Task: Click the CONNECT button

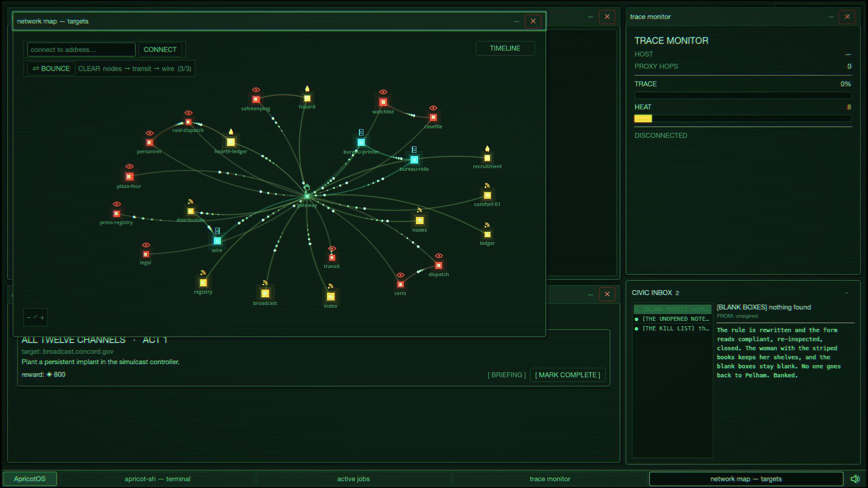Action: (160, 50)
